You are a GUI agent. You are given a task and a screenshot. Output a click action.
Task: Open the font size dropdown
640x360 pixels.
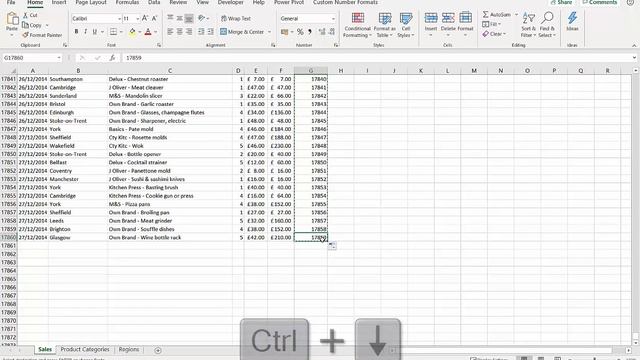coord(138,19)
